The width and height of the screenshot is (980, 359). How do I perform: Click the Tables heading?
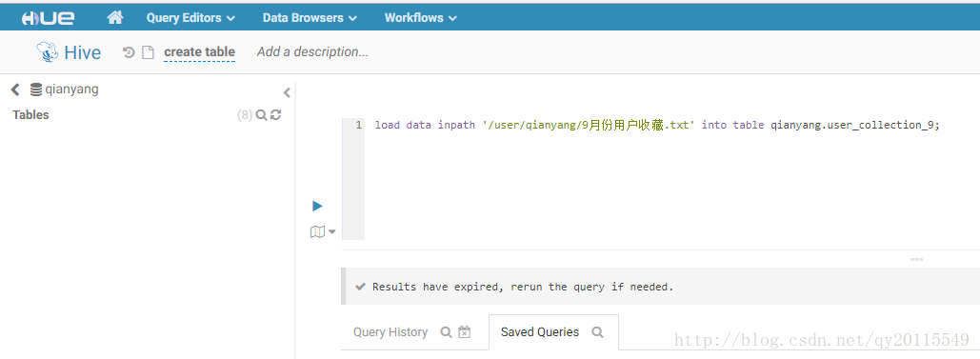[30, 115]
